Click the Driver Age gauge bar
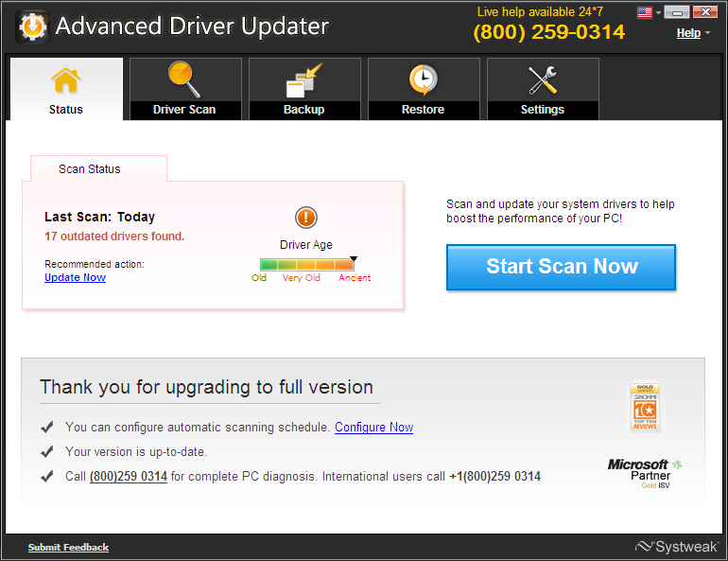The width and height of the screenshot is (728, 561). coord(307,265)
